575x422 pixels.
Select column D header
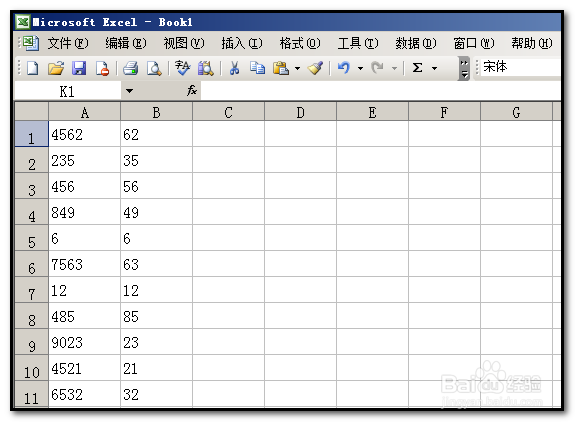(x=300, y=111)
